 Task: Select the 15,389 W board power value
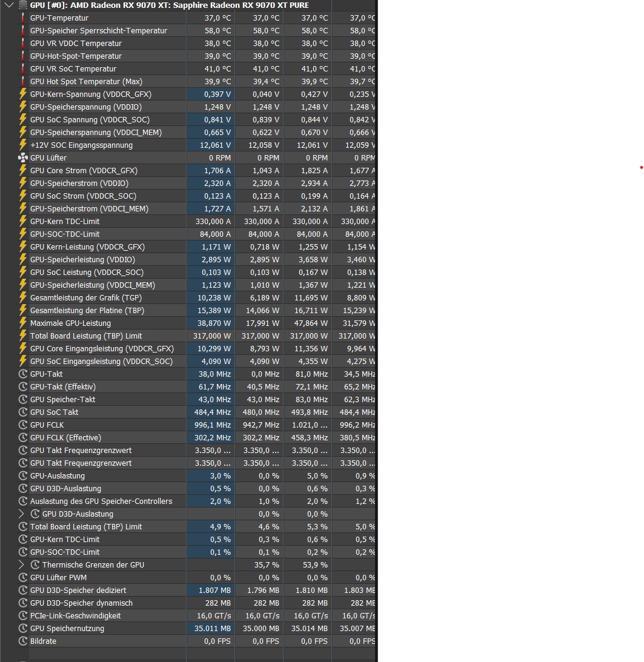[x=214, y=310]
